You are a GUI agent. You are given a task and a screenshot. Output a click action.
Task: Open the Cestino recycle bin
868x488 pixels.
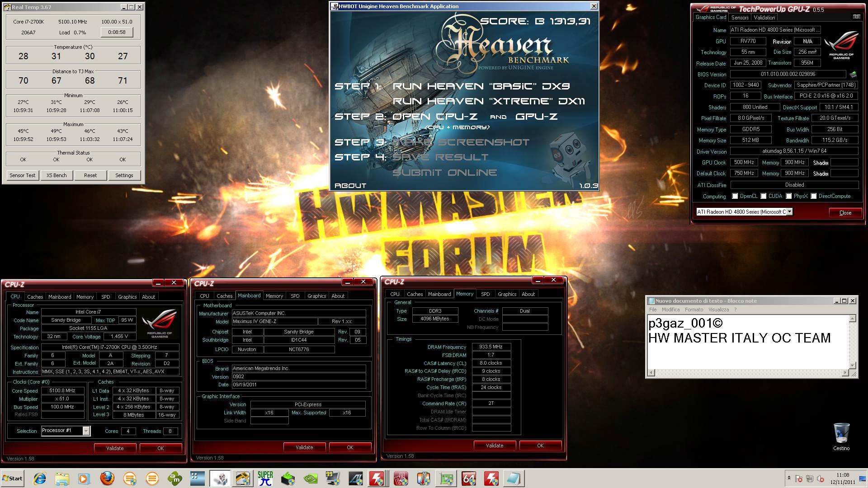click(x=841, y=436)
